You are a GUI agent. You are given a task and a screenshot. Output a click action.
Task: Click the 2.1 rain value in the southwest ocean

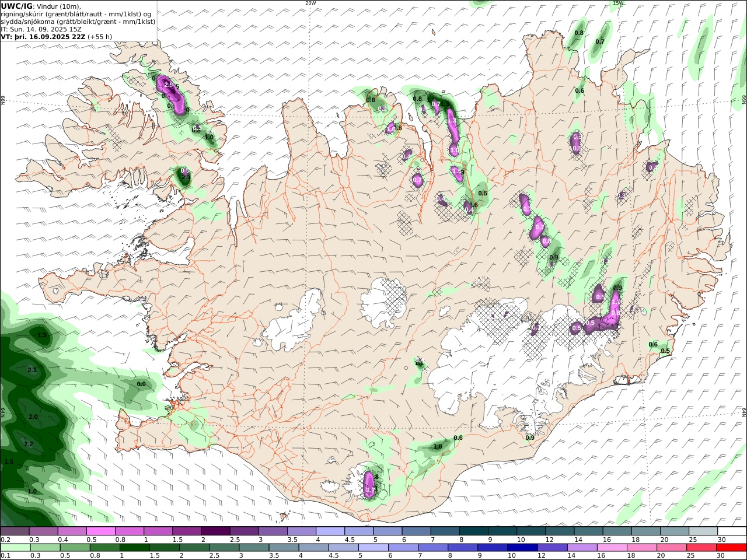pos(33,370)
